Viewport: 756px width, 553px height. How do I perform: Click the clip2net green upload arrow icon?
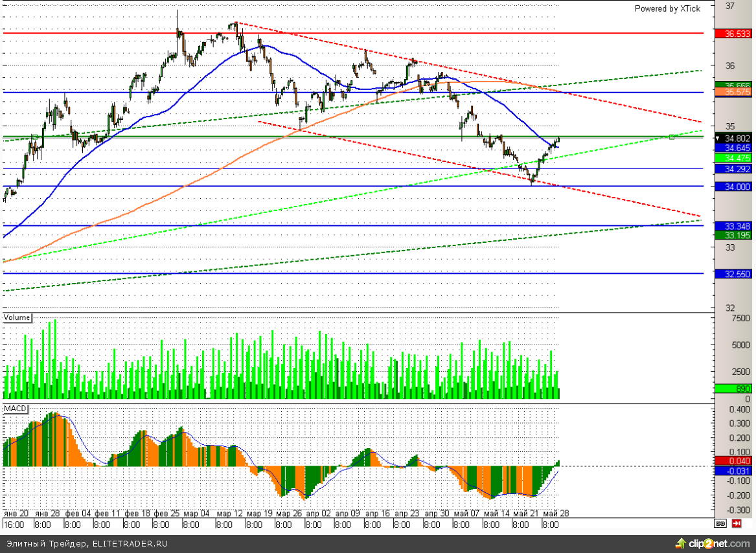coord(680,543)
